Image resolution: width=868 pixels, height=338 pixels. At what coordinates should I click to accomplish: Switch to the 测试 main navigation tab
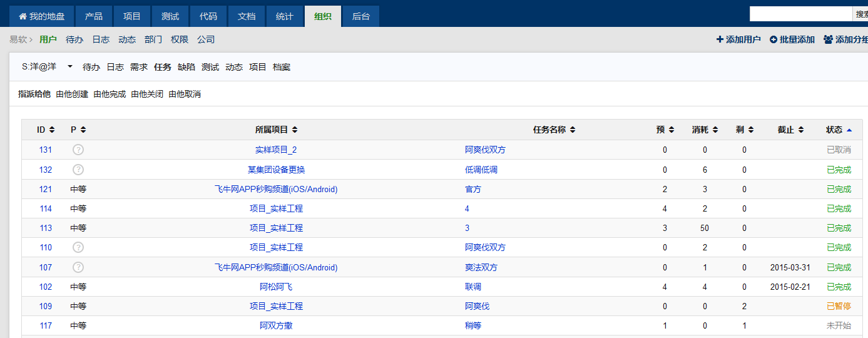click(170, 16)
